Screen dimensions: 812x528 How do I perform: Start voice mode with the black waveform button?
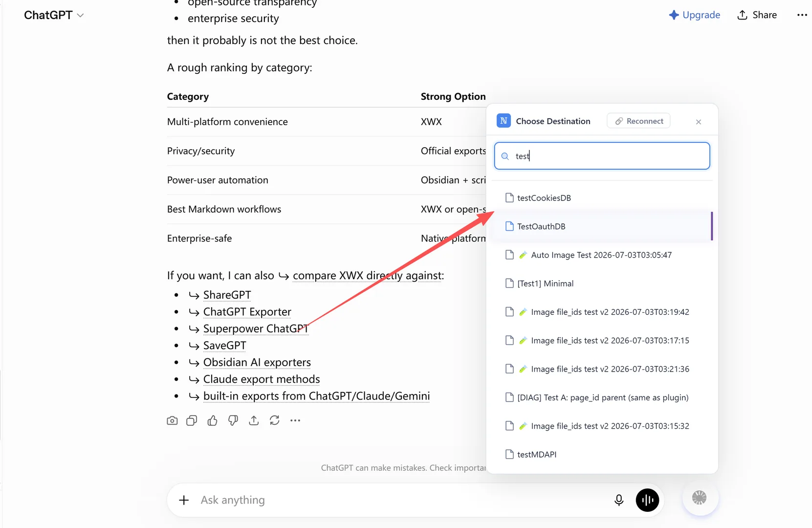(x=647, y=500)
